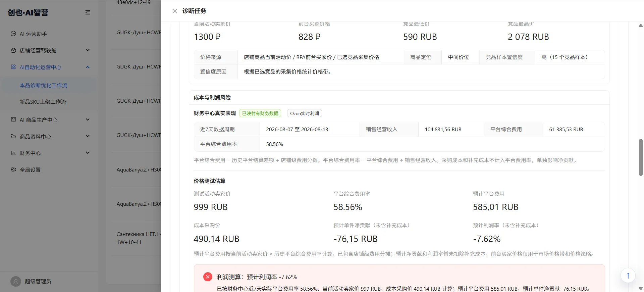The width and height of the screenshot is (644, 292).
Task: Click the AI自动化运营中心 grid icon
Action: click(13, 67)
